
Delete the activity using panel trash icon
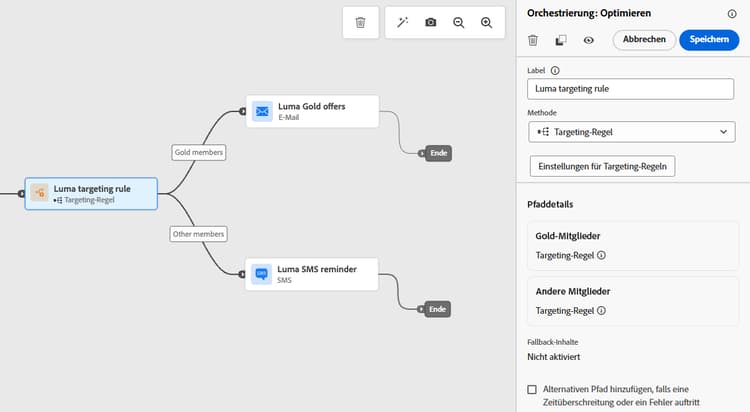pyautogui.click(x=533, y=40)
